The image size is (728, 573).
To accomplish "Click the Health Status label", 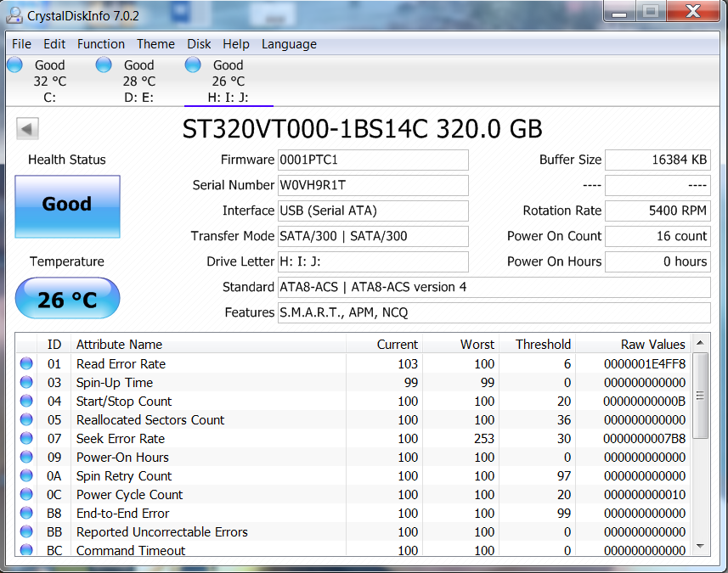I will click(x=67, y=160).
